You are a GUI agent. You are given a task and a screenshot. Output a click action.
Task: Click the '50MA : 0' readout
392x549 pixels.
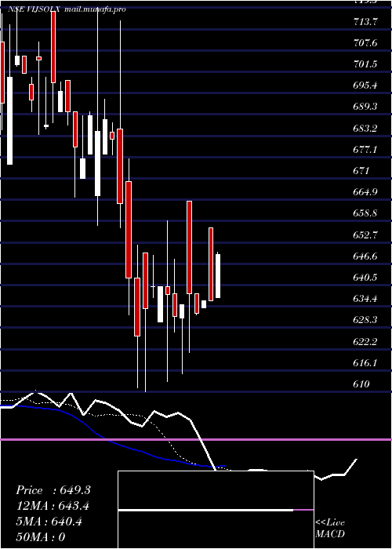pyautogui.click(x=41, y=537)
